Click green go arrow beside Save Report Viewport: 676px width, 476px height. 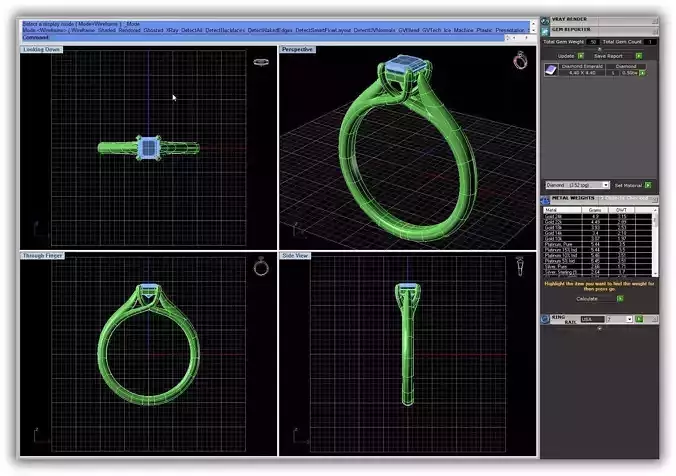click(639, 56)
